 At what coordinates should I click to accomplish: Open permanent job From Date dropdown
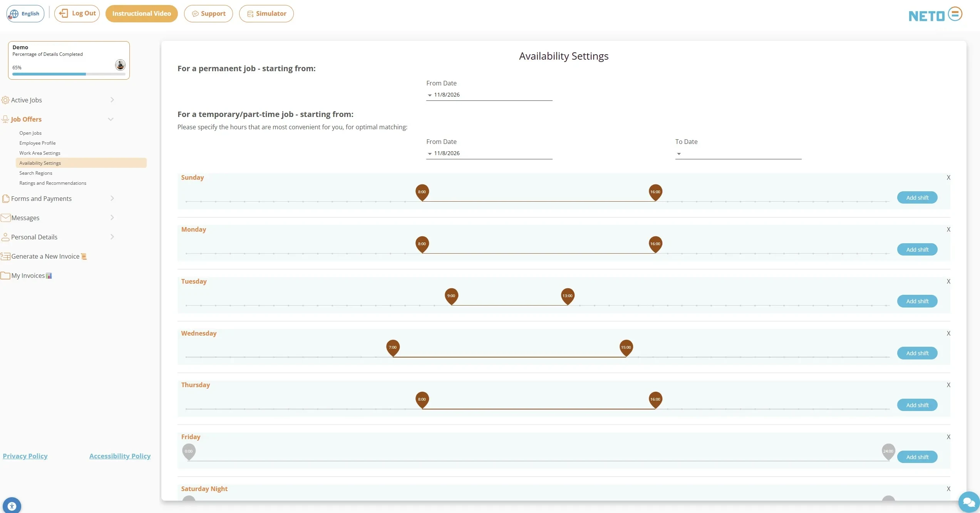click(x=489, y=95)
